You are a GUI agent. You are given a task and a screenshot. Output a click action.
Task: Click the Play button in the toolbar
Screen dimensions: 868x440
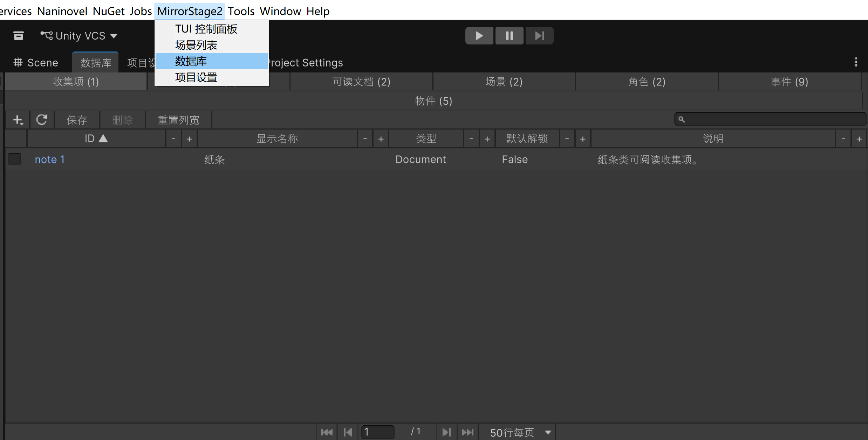point(479,36)
